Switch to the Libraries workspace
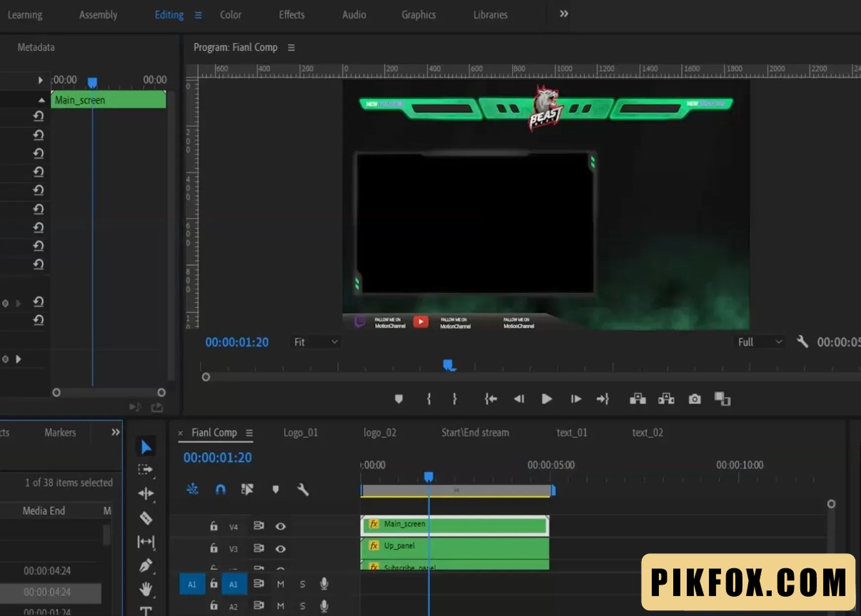861x616 pixels. pyautogui.click(x=490, y=15)
